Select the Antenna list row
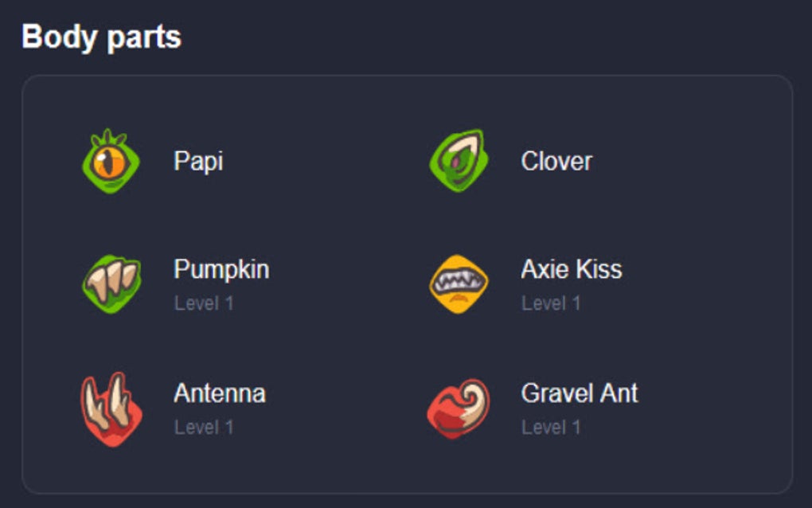The height and width of the screenshot is (508, 812). click(221, 393)
